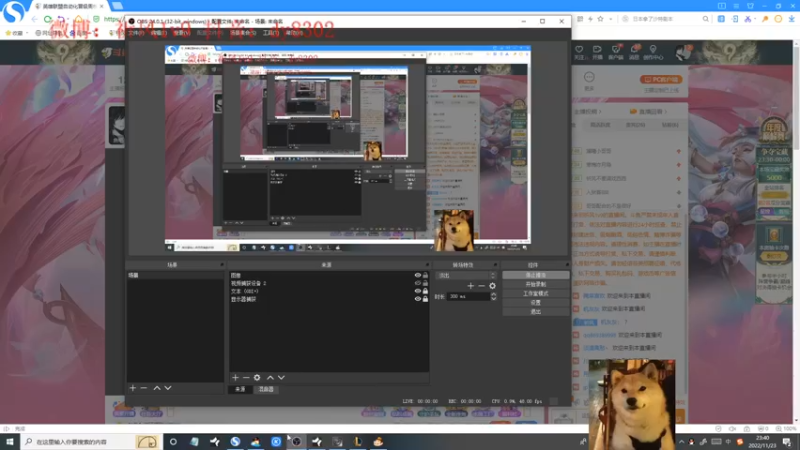Open Sogou browser from taskbar
The width and height of the screenshot is (800, 450).
(235, 442)
